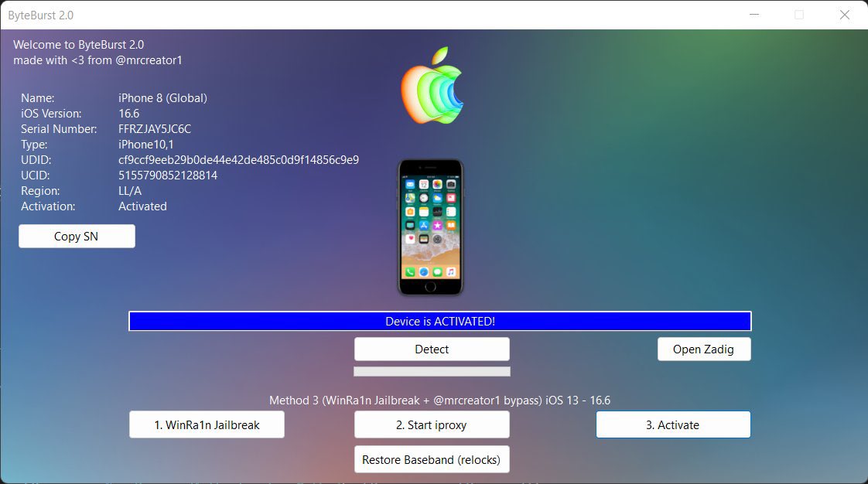
Task: Click the region value LL/A
Action: coord(130,191)
